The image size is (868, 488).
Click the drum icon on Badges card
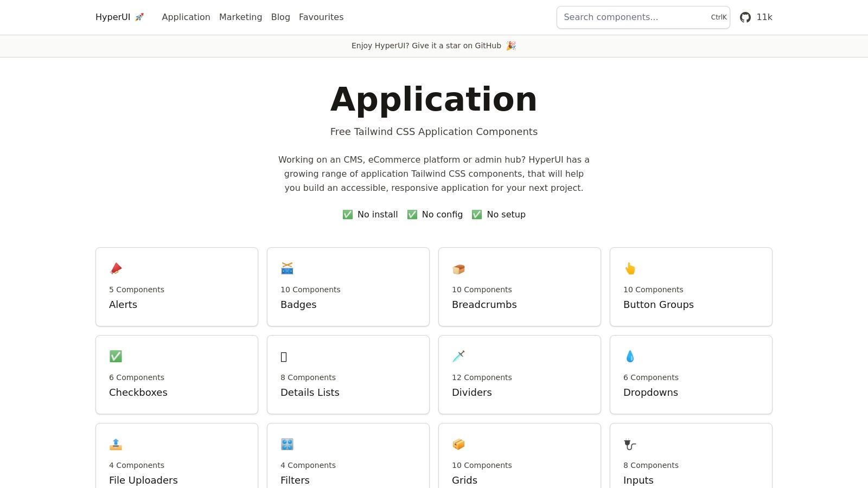(287, 268)
